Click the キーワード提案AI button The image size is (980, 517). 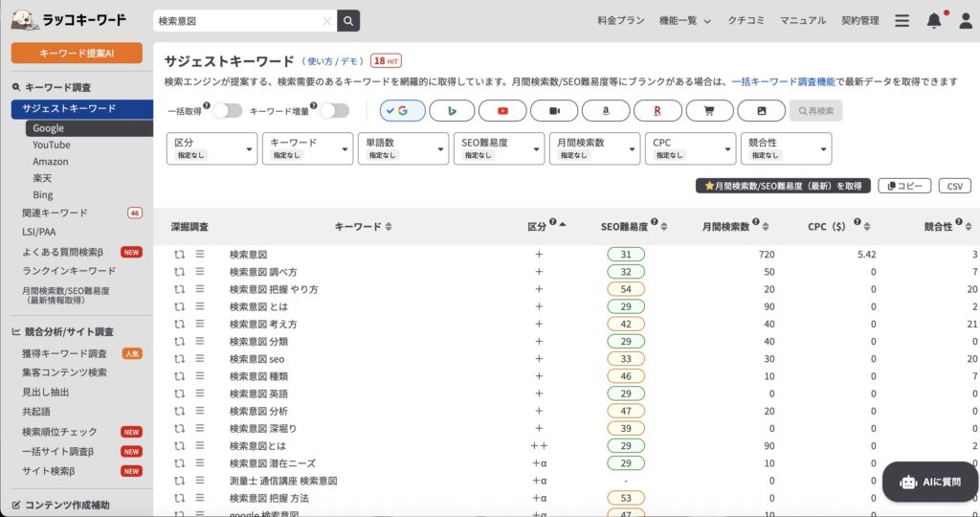pos(77,53)
